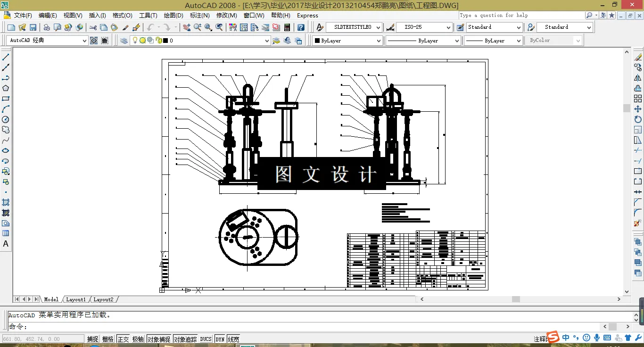Screen dimensions: 644x347
Task: Switch to the Layout2 tab
Action: click(103, 299)
